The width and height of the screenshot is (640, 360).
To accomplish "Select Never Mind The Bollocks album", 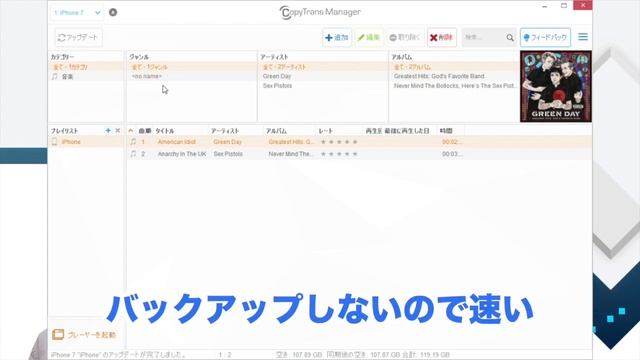I will (x=454, y=86).
